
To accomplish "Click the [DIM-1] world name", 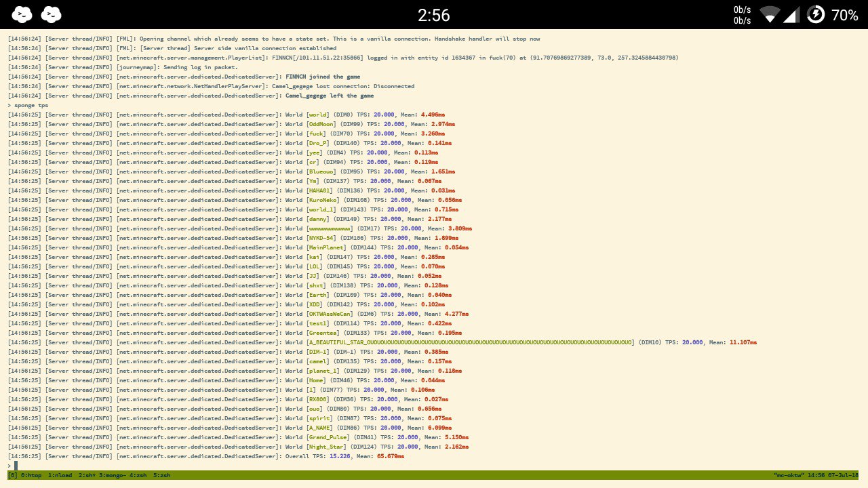I will 318,352.
